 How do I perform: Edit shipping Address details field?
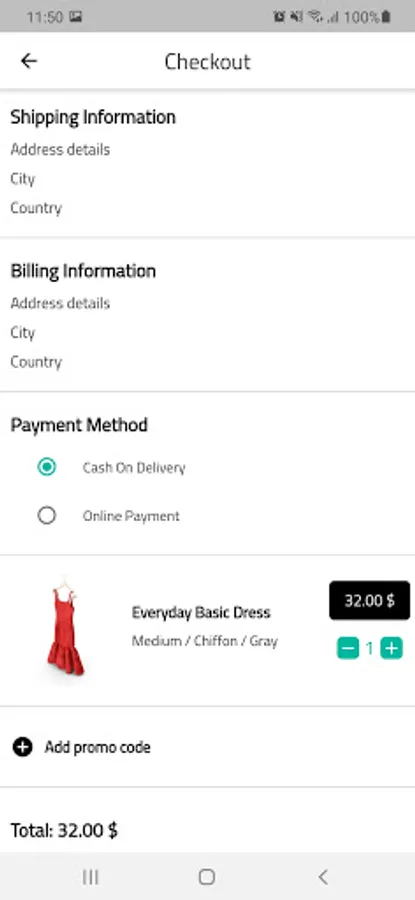tap(60, 150)
